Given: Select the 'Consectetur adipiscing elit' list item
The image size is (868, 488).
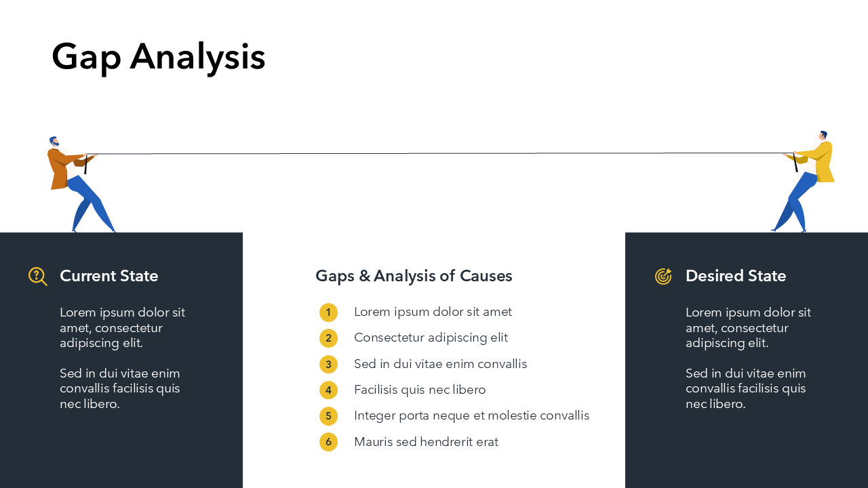Looking at the screenshot, I should 431,338.
